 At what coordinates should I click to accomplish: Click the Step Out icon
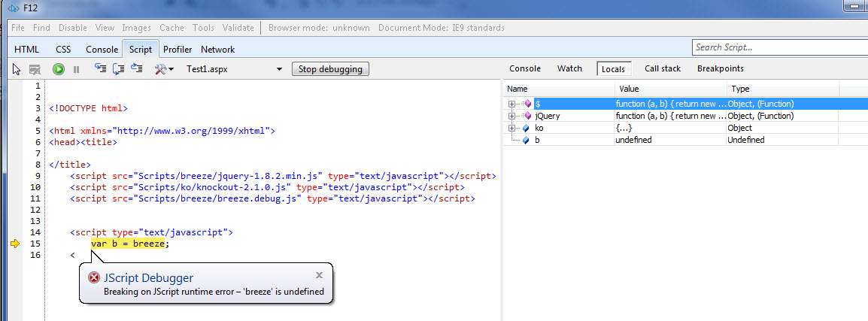(137, 68)
